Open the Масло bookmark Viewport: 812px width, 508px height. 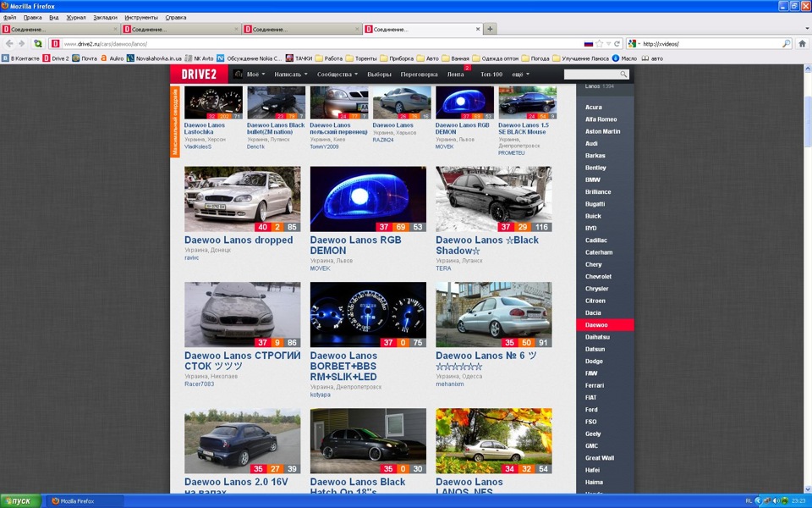click(624, 58)
